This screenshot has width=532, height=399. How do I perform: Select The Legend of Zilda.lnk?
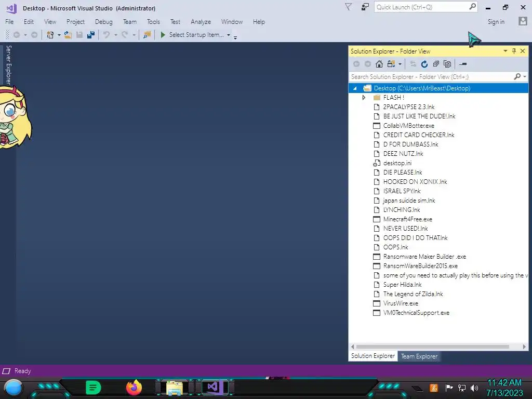tap(413, 294)
